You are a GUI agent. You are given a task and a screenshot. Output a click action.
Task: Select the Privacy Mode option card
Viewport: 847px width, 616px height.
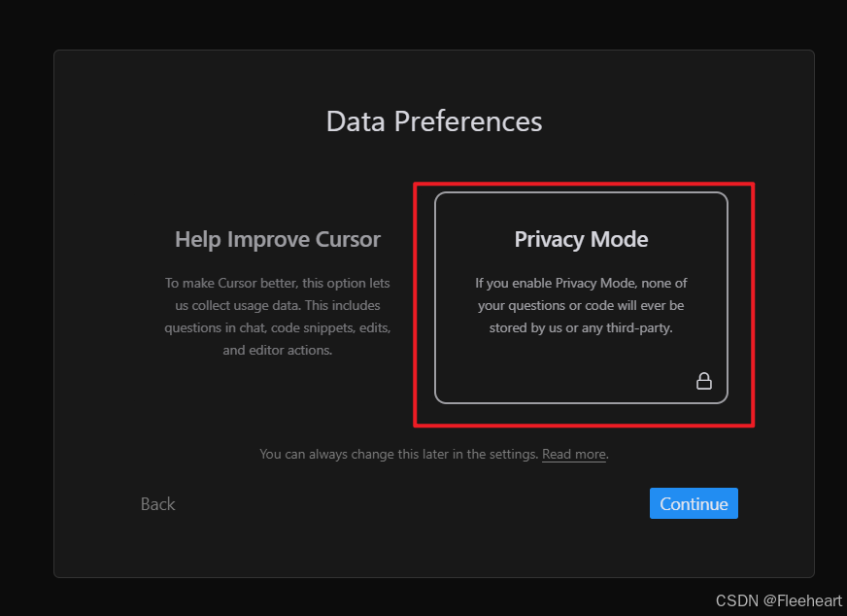coord(581,297)
